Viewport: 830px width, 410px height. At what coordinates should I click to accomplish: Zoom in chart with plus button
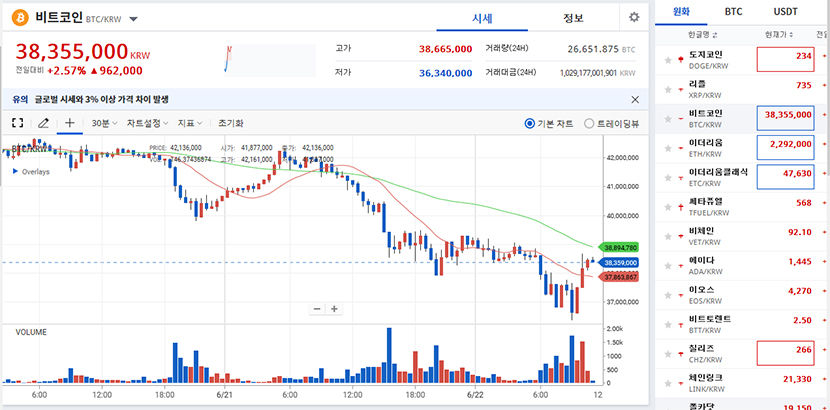[334, 309]
